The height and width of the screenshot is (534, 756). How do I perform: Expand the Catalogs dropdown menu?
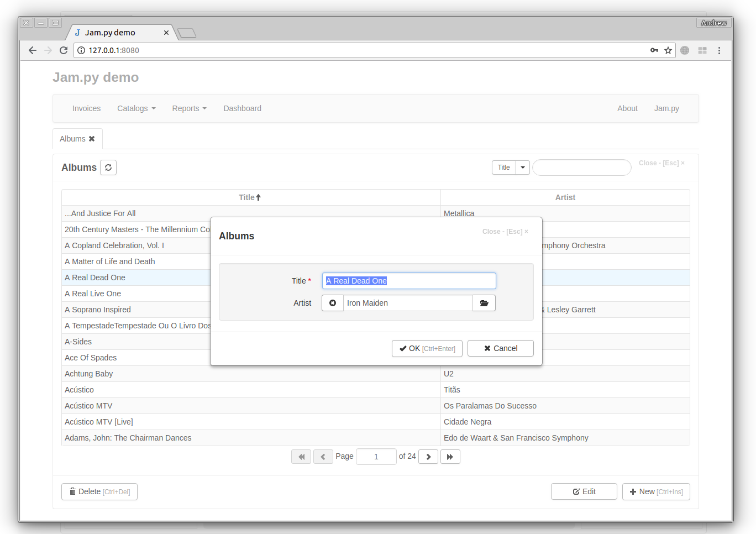click(136, 108)
